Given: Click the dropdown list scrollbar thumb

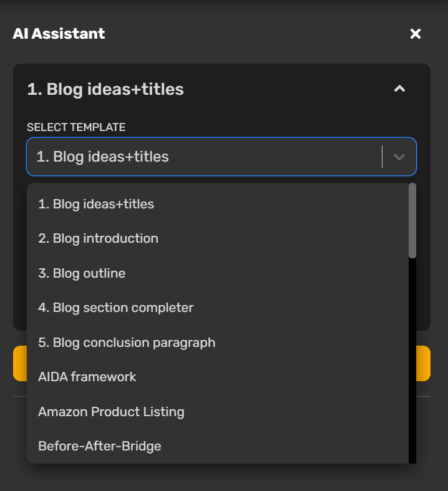Looking at the screenshot, I should (412, 221).
